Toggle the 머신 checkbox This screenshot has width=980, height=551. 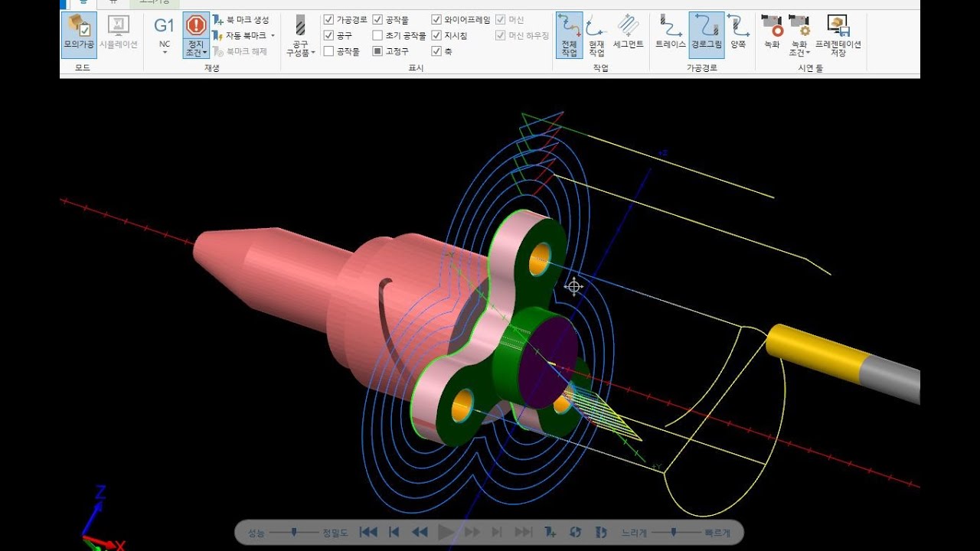point(500,20)
